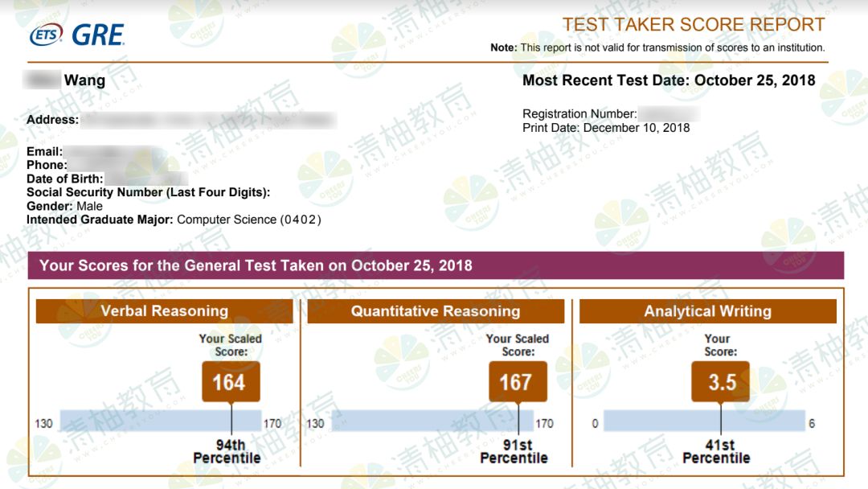Click the 170 maximum label on Verbal bar
The width and height of the screenshot is (868, 489).
(272, 424)
